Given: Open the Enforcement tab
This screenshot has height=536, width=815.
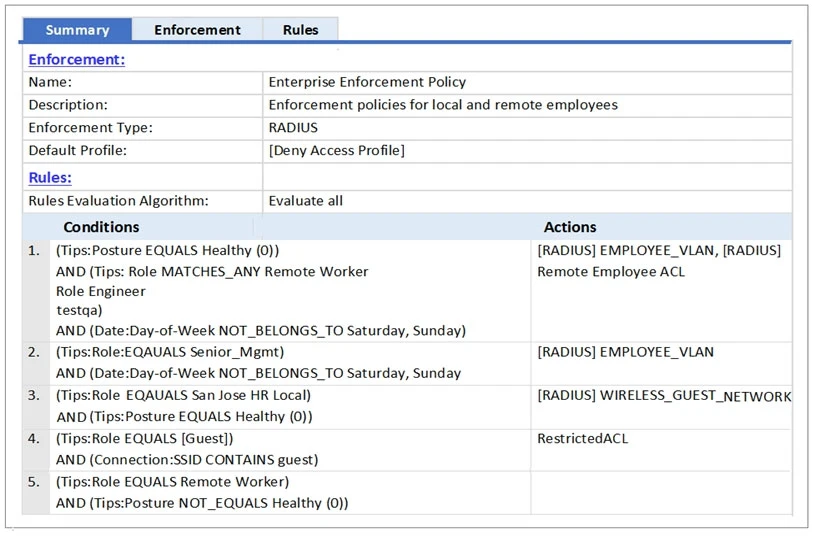Looking at the screenshot, I should [x=197, y=30].
